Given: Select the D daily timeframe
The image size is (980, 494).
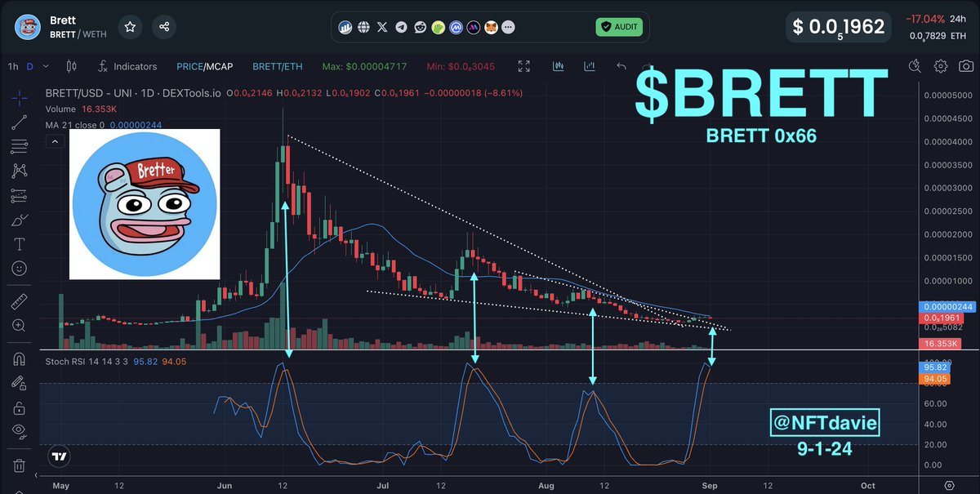Looking at the screenshot, I should pyautogui.click(x=29, y=66).
